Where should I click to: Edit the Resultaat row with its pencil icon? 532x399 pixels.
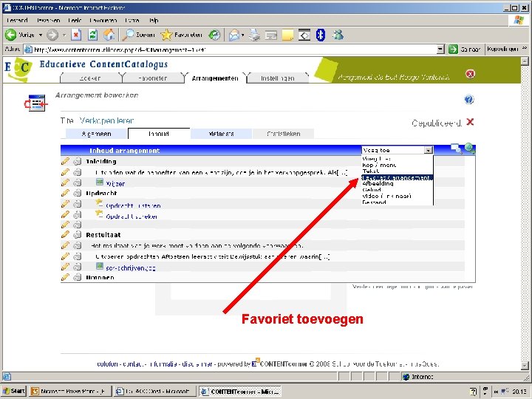point(65,234)
